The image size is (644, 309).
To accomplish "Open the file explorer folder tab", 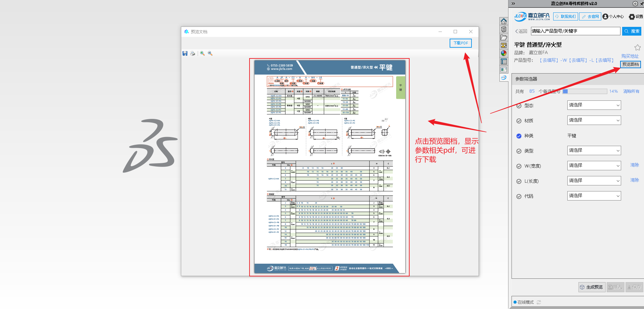I will (x=503, y=37).
